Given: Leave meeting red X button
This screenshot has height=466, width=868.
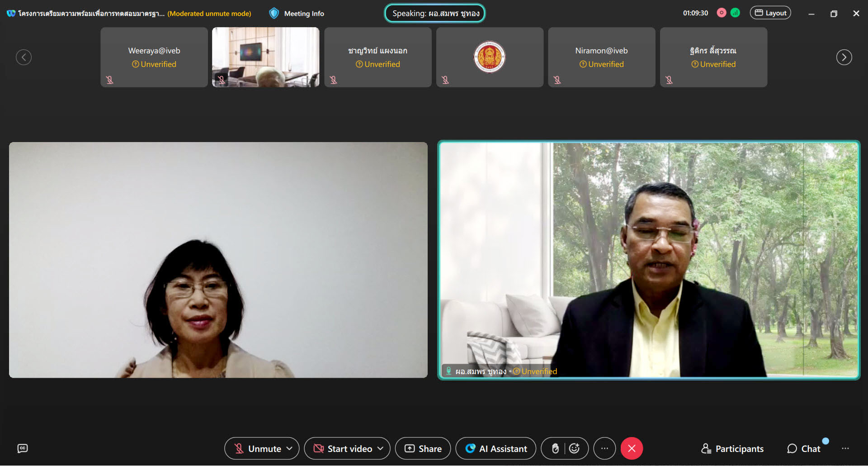Looking at the screenshot, I should (632, 448).
